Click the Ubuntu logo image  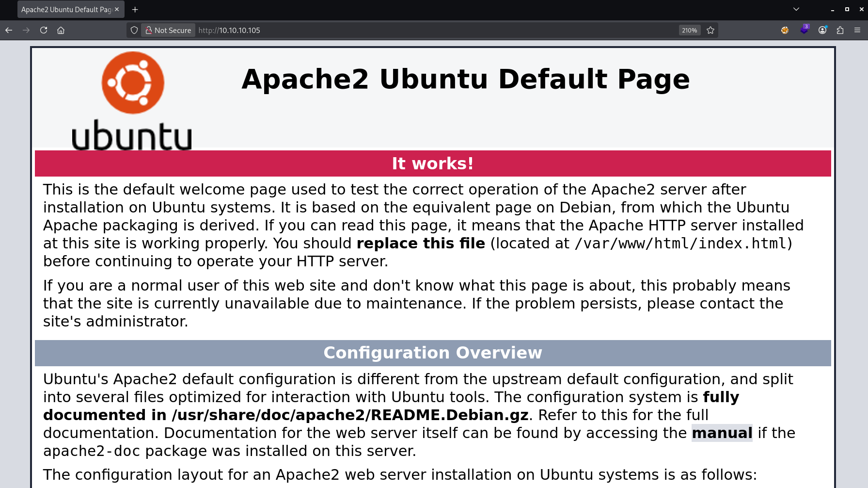(132, 100)
